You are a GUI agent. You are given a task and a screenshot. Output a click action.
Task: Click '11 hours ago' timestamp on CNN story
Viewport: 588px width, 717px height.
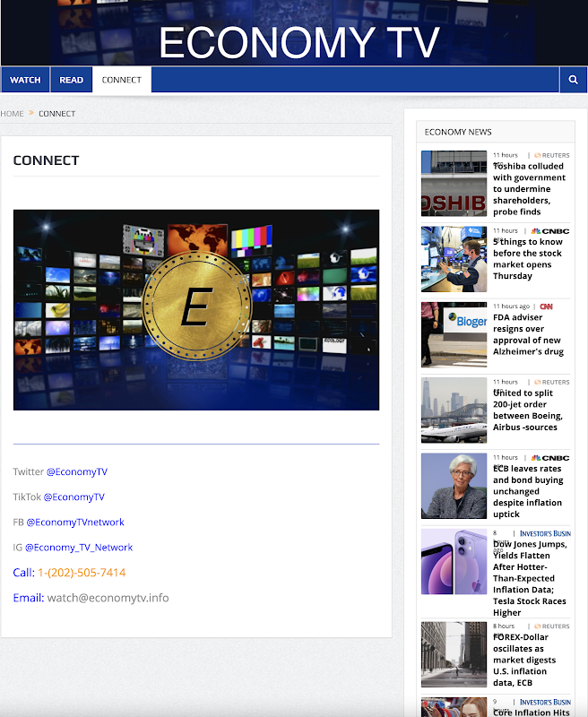511,307
